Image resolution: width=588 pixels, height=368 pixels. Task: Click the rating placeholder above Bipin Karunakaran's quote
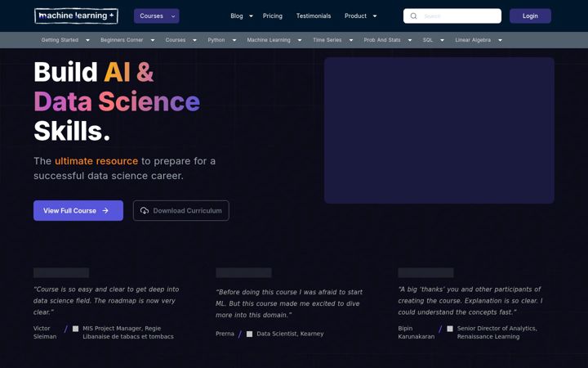pos(425,272)
